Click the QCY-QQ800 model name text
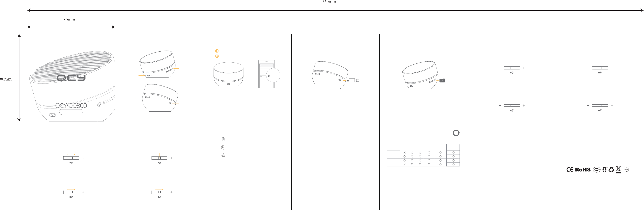This screenshot has height=210, width=644. tap(71, 106)
